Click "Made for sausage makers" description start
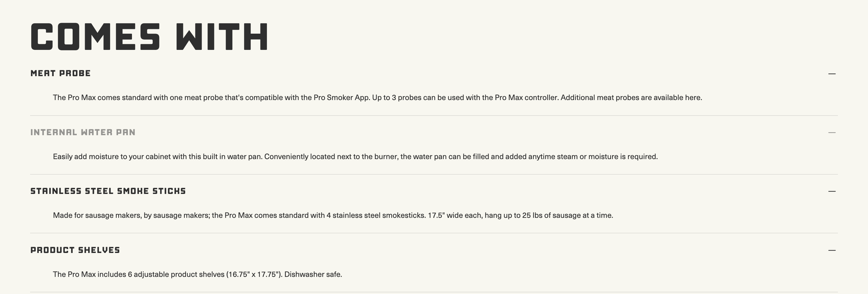 coord(97,215)
